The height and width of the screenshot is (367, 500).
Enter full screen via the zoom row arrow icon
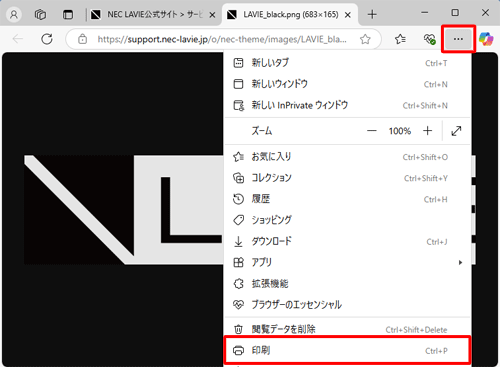tap(456, 131)
